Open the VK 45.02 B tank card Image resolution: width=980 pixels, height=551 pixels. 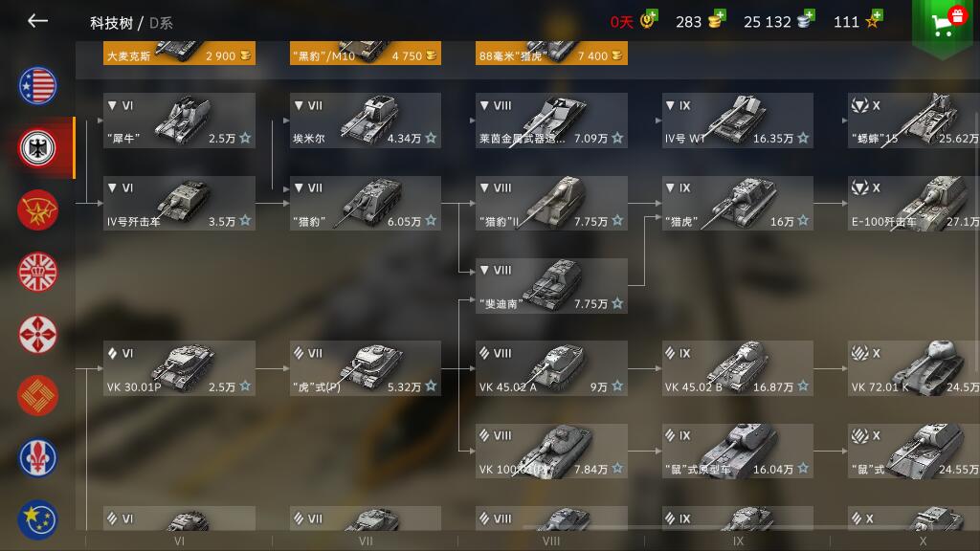[x=738, y=368]
